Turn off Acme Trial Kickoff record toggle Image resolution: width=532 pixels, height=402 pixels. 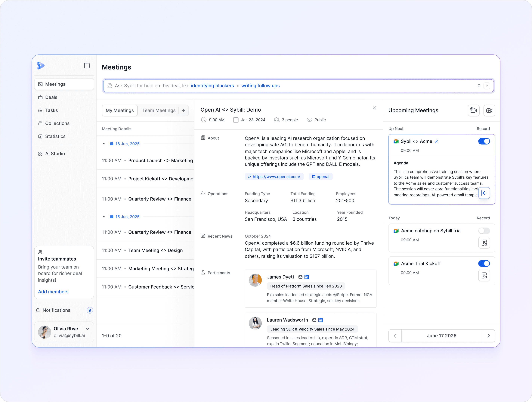pos(484,264)
